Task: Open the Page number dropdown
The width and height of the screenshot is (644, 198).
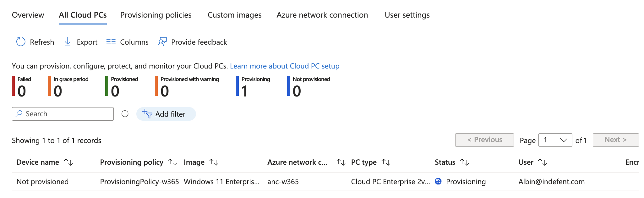Action: pos(555,140)
